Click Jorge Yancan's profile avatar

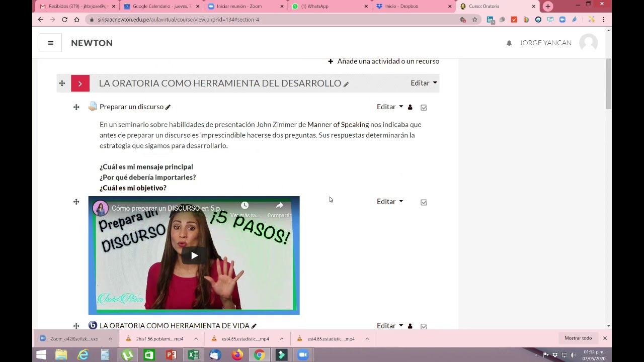(x=588, y=43)
